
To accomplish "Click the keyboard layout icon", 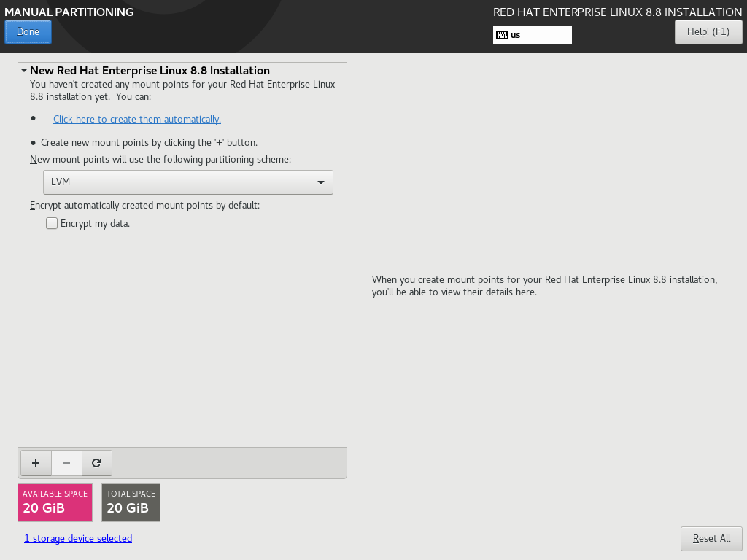I will click(502, 35).
